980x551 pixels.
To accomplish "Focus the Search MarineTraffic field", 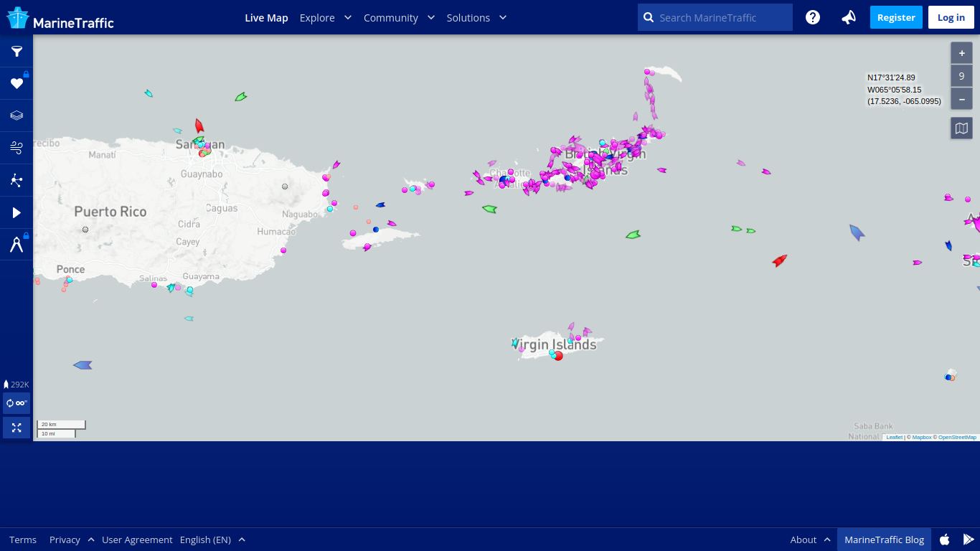I will (x=715, y=17).
